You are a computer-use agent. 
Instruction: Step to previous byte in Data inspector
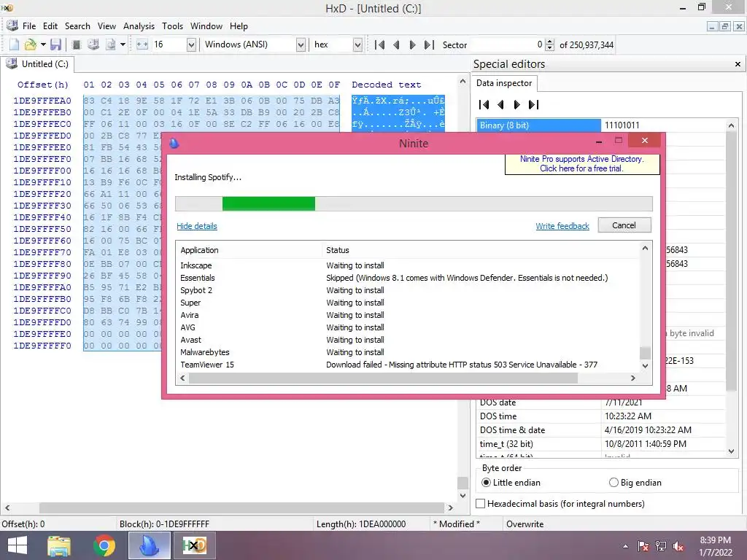[500, 104]
